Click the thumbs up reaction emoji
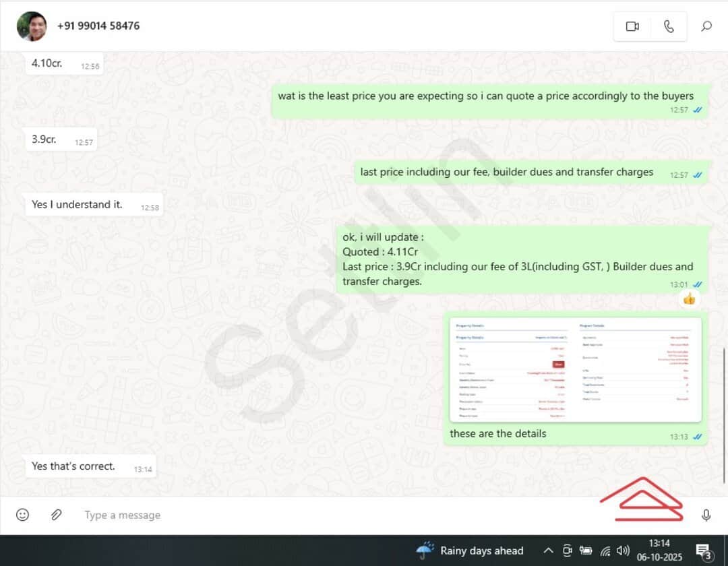 point(689,298)
